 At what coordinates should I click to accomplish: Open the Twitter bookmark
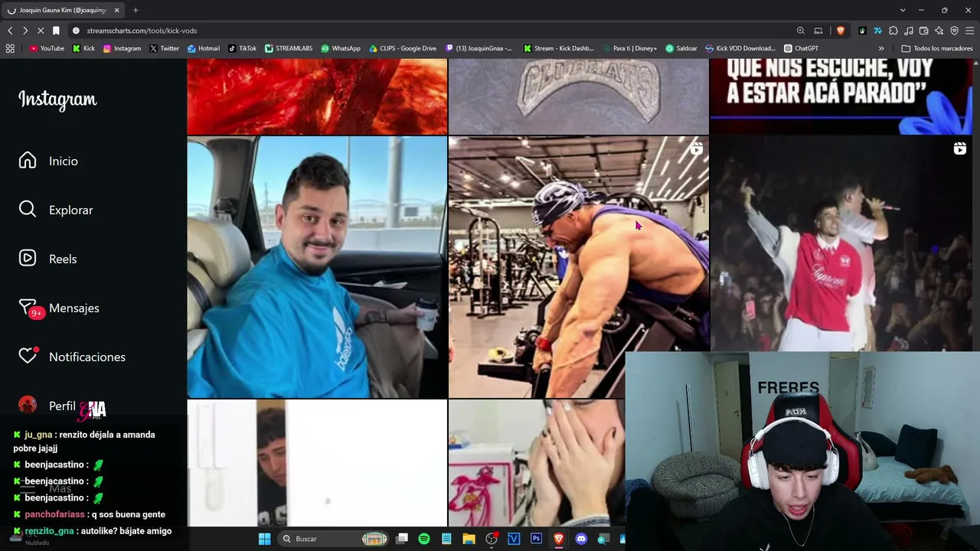coord(164,48)
